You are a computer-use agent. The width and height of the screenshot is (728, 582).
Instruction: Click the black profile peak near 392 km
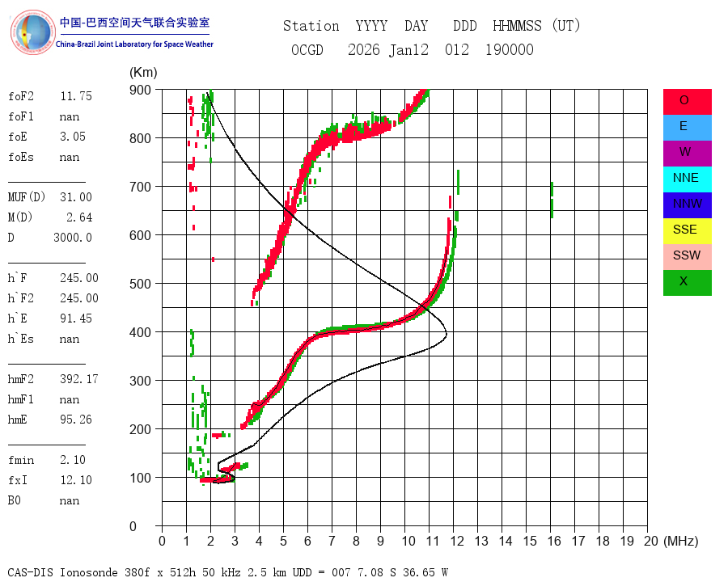point(446,334)
